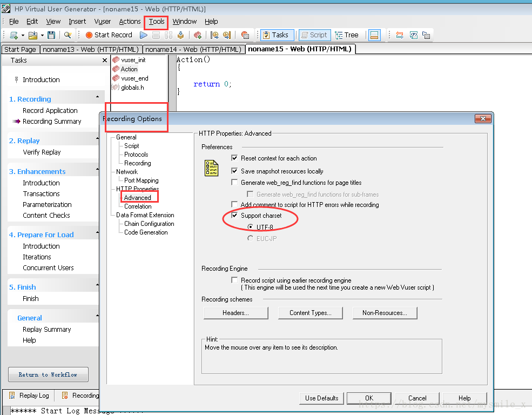Collapse the 5. Finish task section

pyautogui.click(x=97, y=285)
